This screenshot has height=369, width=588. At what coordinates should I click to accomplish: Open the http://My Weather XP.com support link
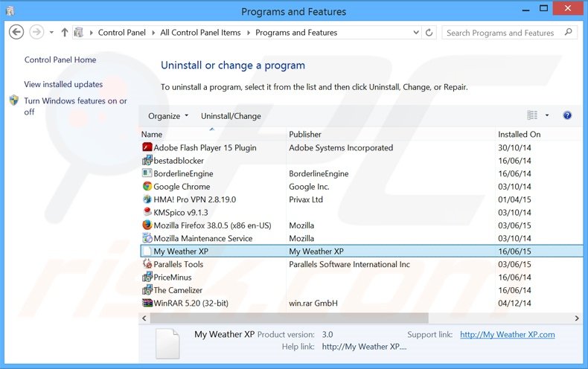pyautogui.click(x=507, y=335)
